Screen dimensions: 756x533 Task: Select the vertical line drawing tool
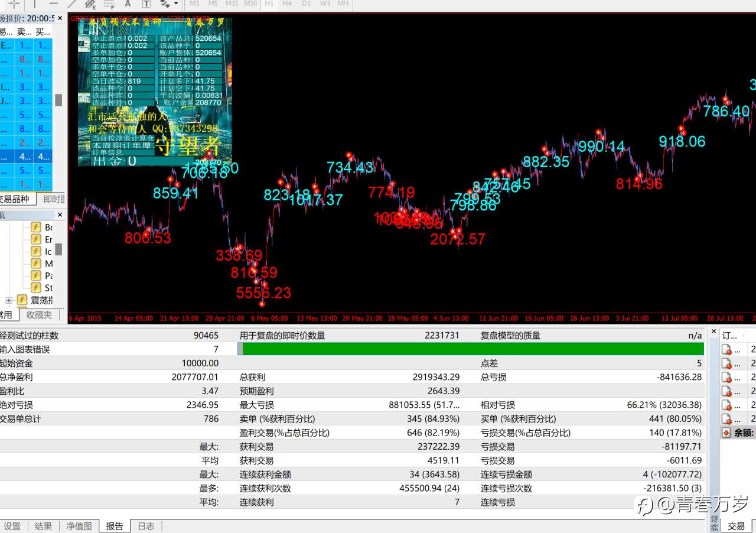pos(34,4)
